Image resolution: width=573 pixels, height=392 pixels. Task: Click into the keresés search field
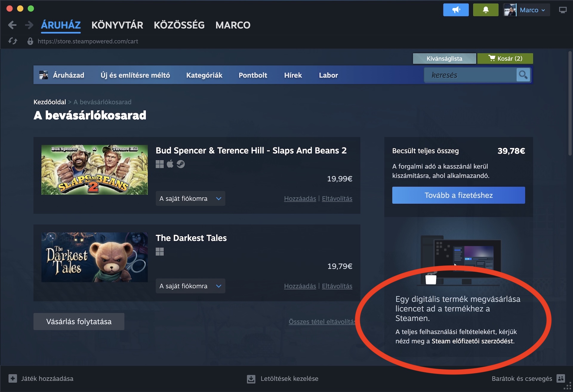pyautogui.click(x=470, y=75)
